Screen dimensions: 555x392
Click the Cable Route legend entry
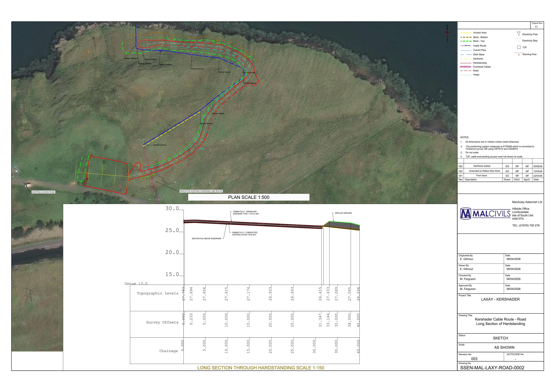click(473, 46)
